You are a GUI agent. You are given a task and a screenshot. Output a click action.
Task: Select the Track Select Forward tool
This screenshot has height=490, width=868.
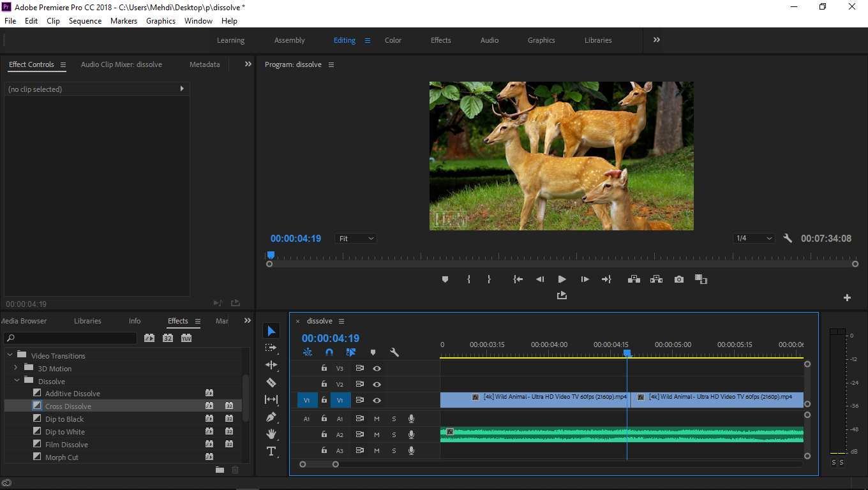tap(271, 348)
